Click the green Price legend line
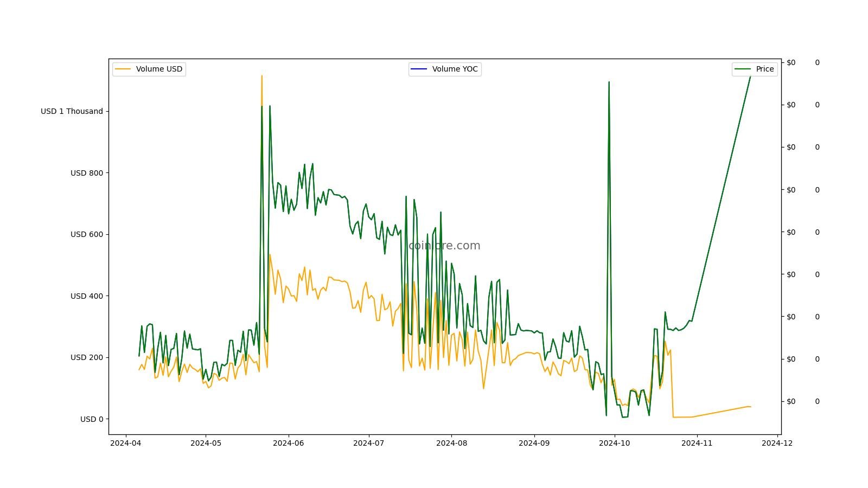868x488 pixels. coord(743,69)
